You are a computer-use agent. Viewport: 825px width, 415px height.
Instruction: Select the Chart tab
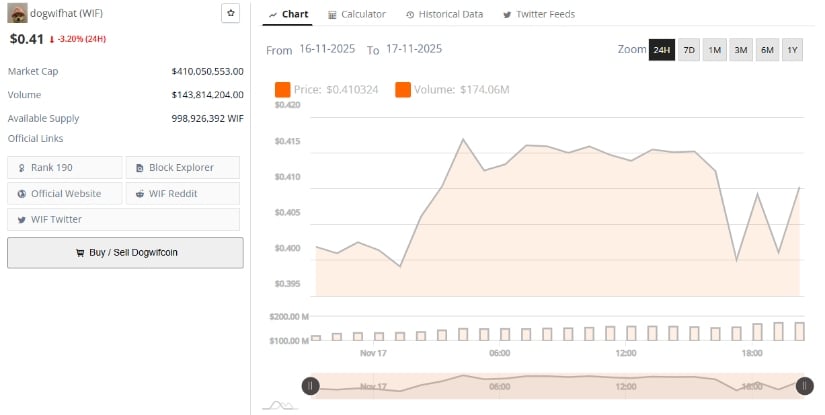point(288,14)
